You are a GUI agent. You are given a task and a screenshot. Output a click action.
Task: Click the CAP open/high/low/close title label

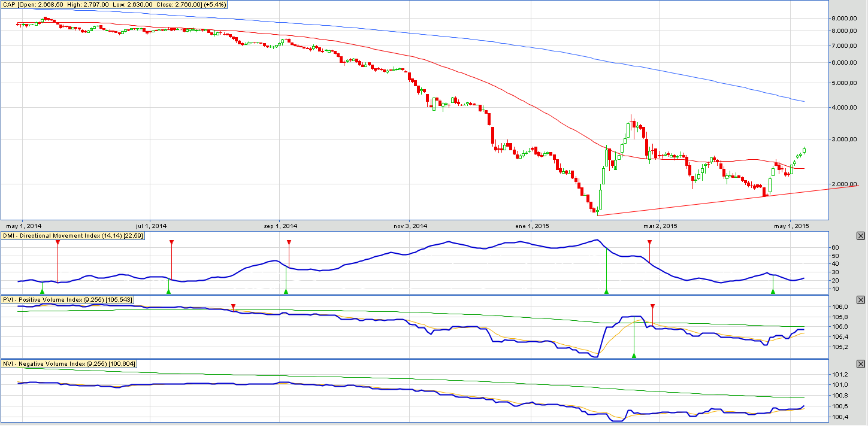click(113, 5)
